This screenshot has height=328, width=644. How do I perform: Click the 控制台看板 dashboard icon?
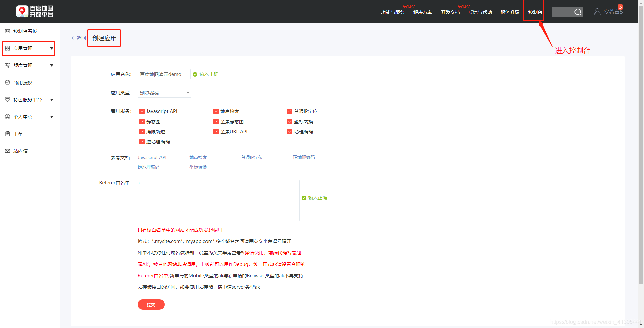tap(7, 31)
